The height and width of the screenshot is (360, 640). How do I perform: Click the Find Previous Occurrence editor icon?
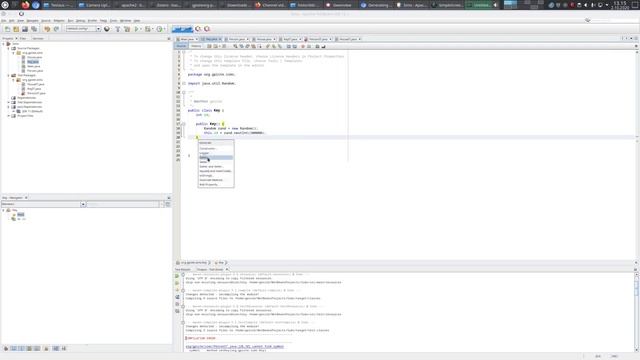coord(242,47)
